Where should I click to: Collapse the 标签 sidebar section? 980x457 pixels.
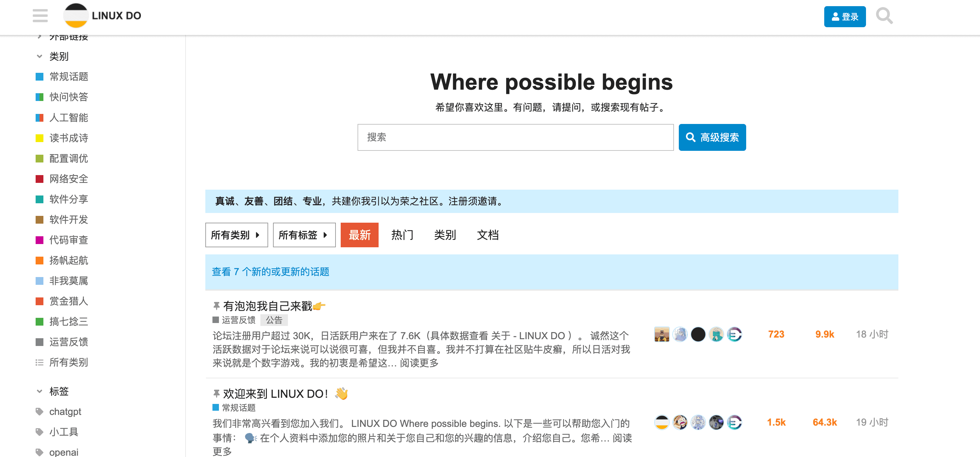39,391
